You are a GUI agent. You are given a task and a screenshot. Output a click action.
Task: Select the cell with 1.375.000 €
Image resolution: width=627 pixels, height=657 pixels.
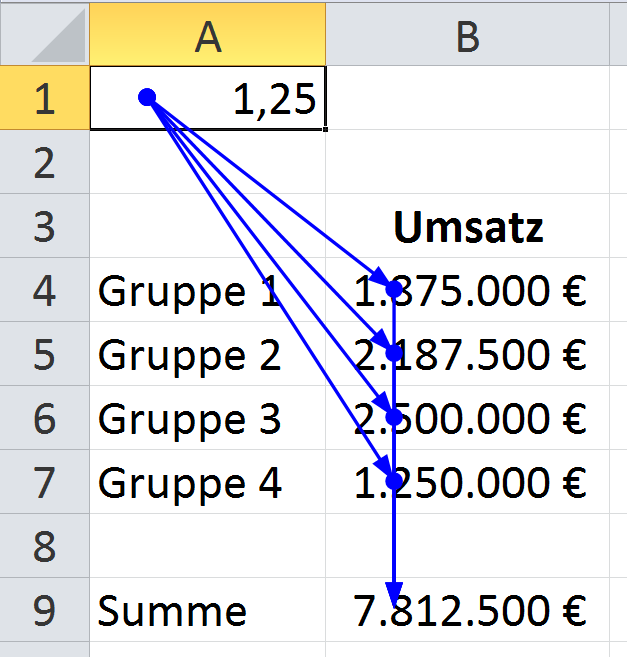[x=468, y=290]
